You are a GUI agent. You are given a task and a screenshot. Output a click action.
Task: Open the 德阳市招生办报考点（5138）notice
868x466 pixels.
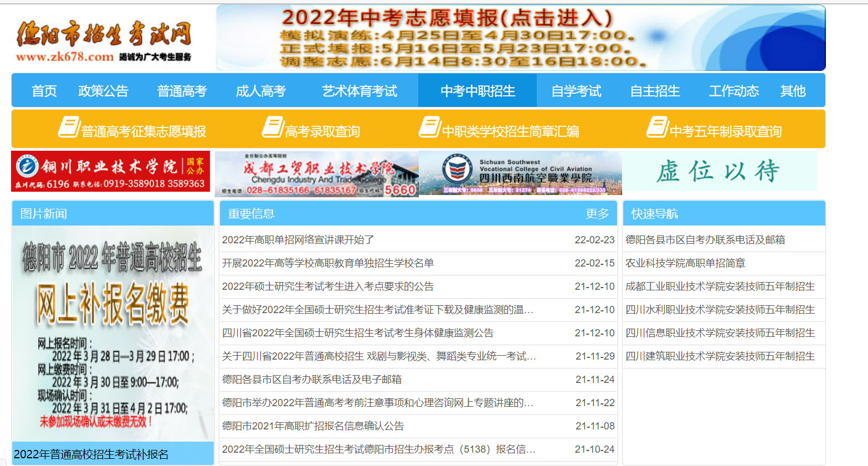(x=379, y=449)
